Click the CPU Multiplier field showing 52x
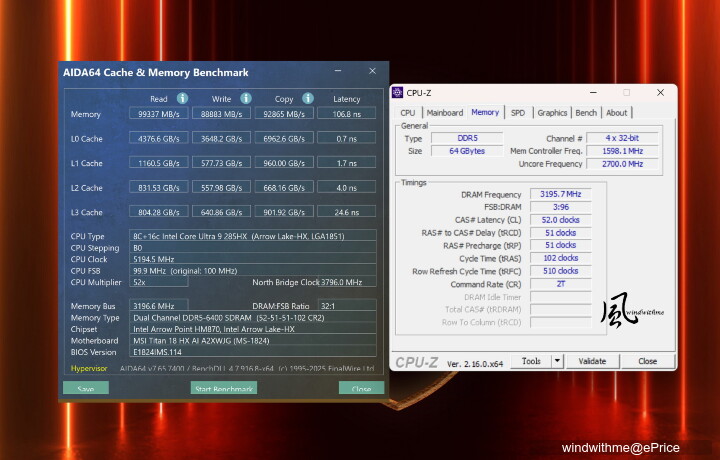 click(x=159, y=282)
